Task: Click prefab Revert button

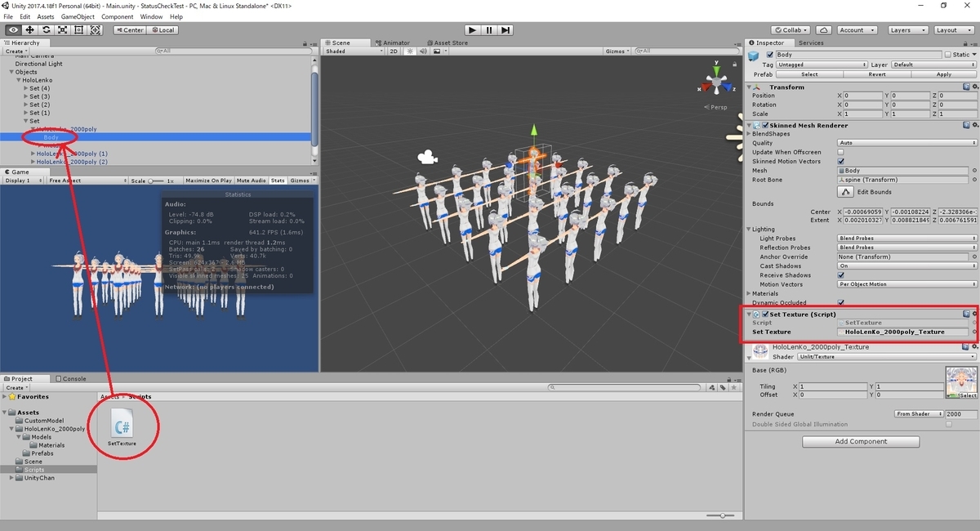Action: pos(877,74)
